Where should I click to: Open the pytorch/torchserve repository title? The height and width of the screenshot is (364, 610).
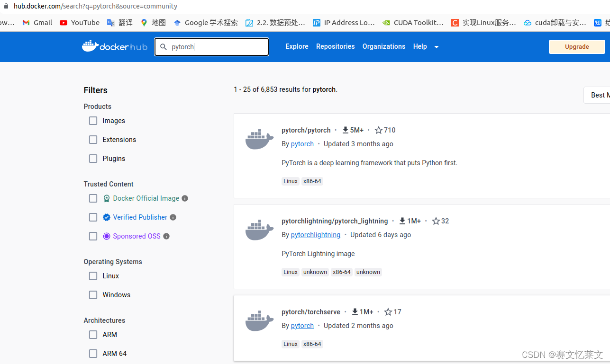pos(311,312)
